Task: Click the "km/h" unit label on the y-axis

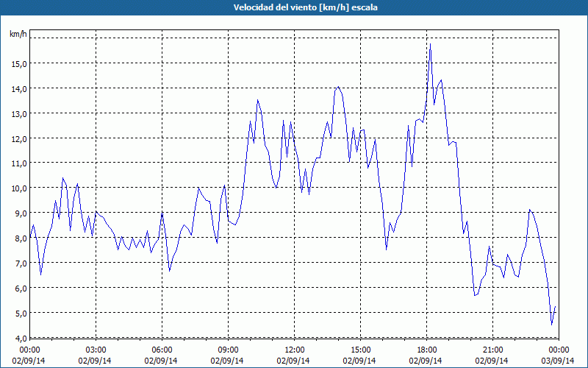Action: click(18, 34)
